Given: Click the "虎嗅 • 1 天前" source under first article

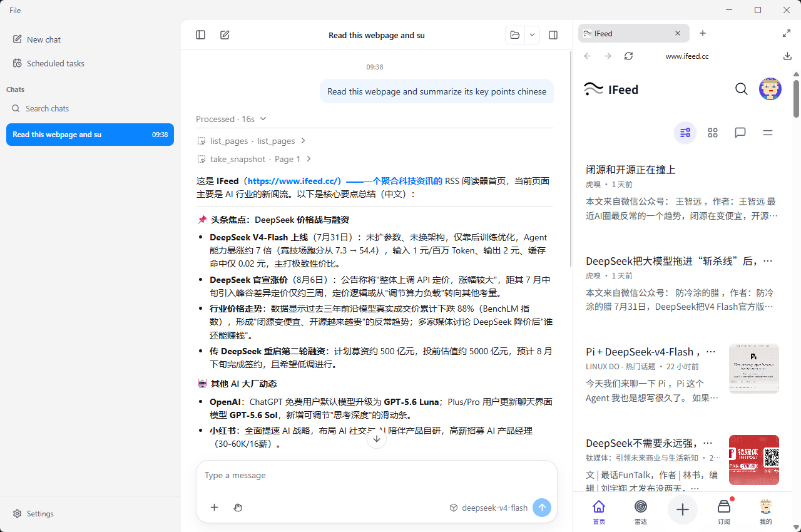Looking at the screenshot, I should (609, 185).
